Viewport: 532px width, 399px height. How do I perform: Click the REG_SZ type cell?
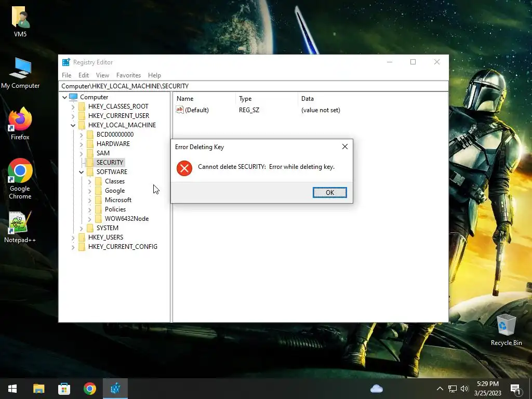[x=249, y=110]
